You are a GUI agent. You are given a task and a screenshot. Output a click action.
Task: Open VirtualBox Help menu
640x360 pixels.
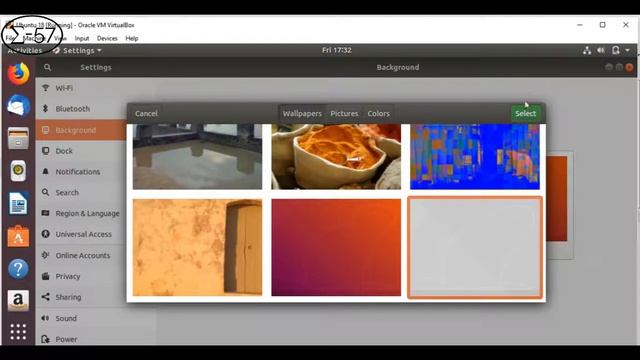coord(131,38)
